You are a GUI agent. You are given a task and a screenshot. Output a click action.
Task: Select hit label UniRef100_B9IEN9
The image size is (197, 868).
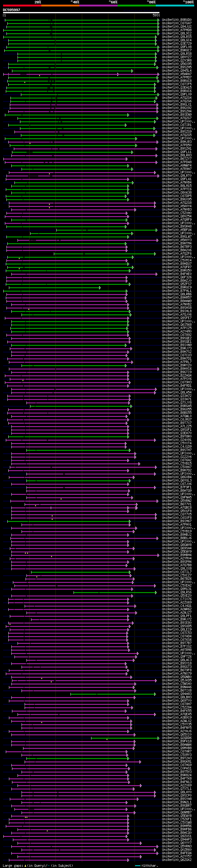point(177,115)
